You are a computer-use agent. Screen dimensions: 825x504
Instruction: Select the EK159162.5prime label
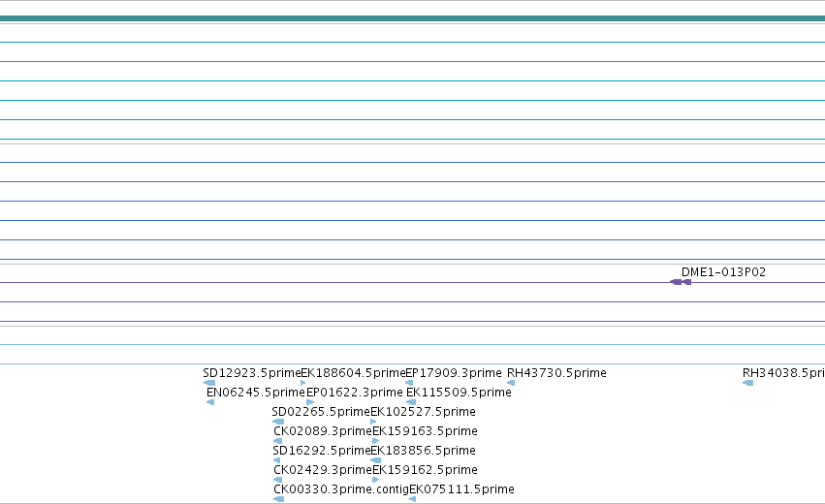point(426,470)
